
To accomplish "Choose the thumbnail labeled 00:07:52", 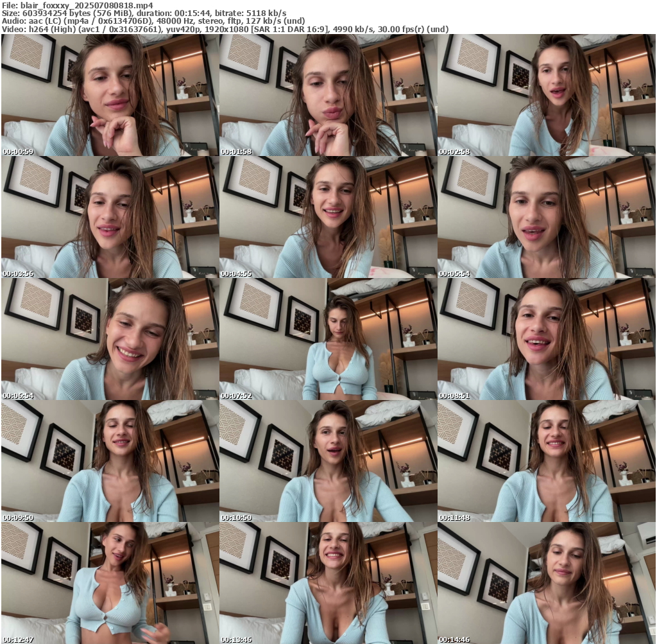I will (328, 339).
